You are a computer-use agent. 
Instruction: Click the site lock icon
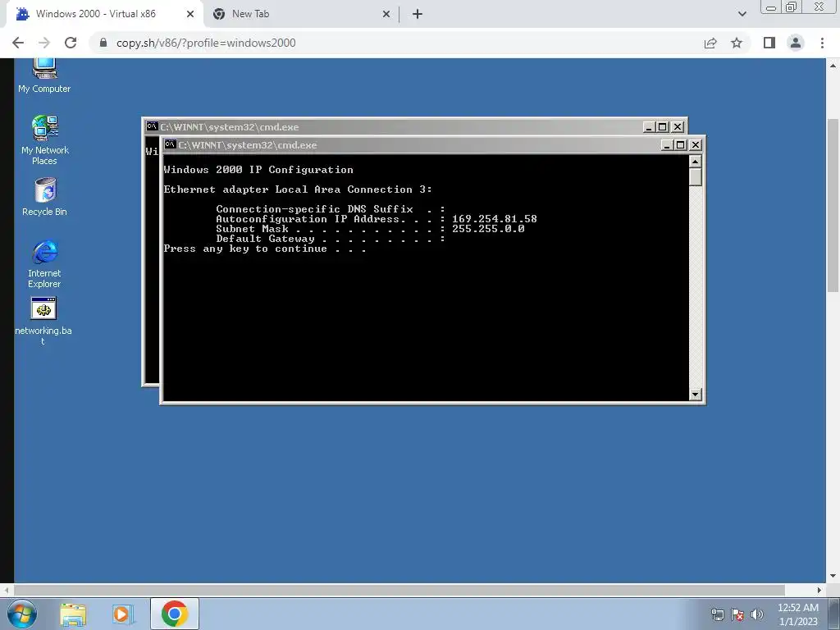click(103, 43)
